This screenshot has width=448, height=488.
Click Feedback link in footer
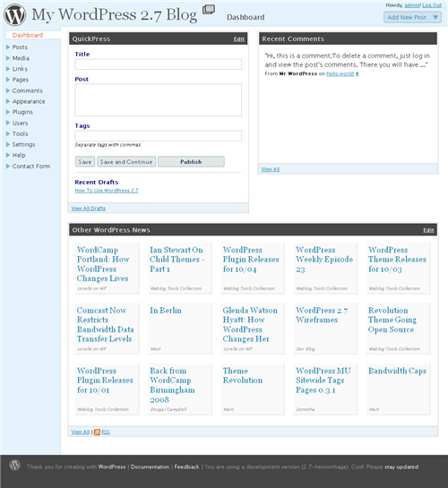pyautogui.click(x=186, y=467)
